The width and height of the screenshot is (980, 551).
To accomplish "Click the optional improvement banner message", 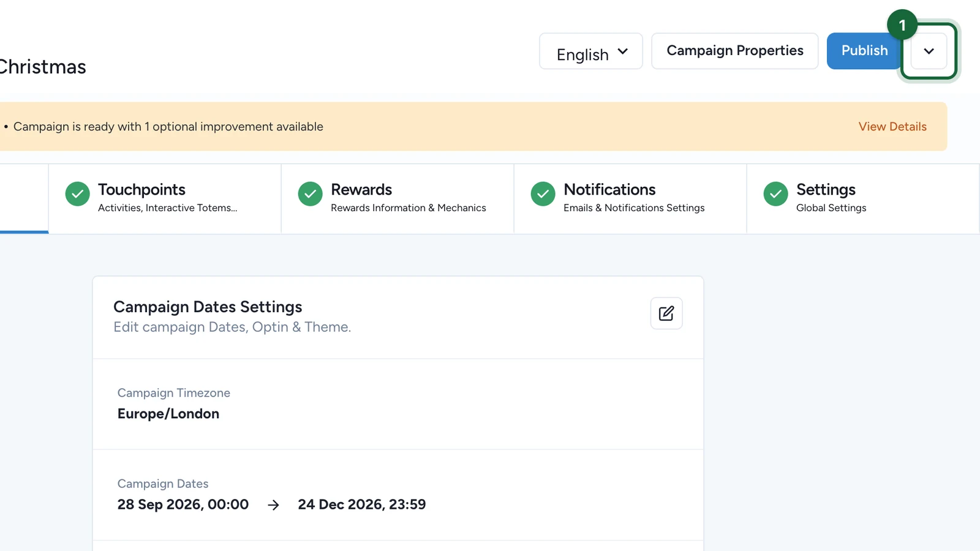I will pos(168,127).
